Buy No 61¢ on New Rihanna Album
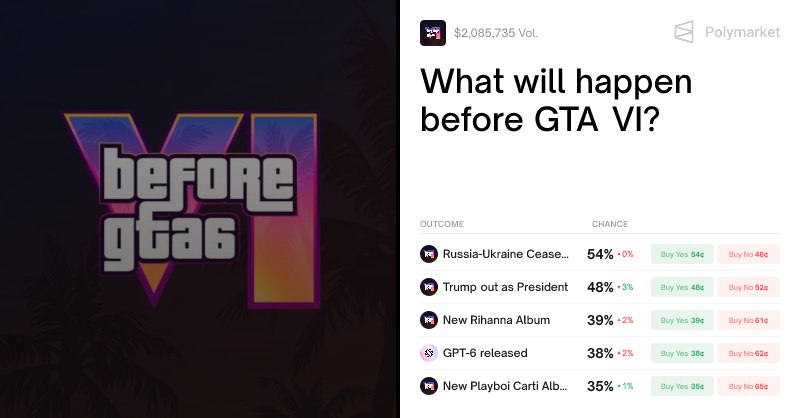Image resolution: width=800 pixels, height=418 pixels. (748, 320)
